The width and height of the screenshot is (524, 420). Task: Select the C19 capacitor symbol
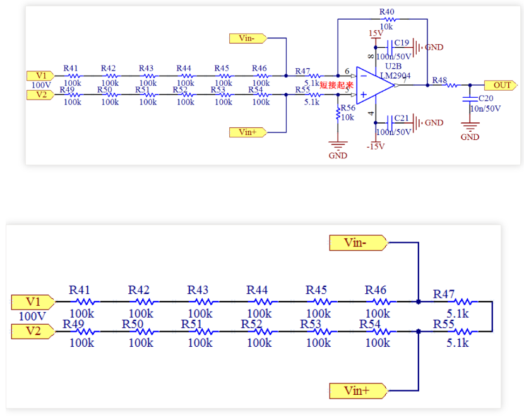point(390,47)
